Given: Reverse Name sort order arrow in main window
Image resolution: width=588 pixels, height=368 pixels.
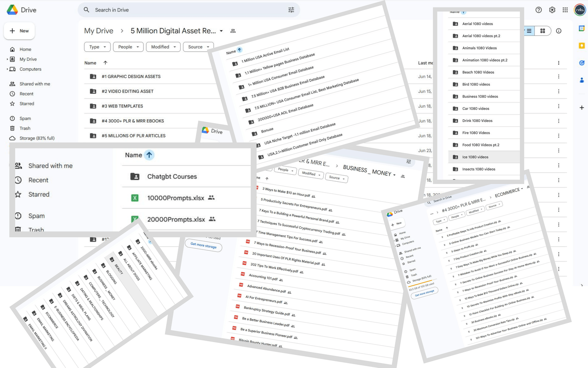Looking at the screenshot, I should [105, 63].
